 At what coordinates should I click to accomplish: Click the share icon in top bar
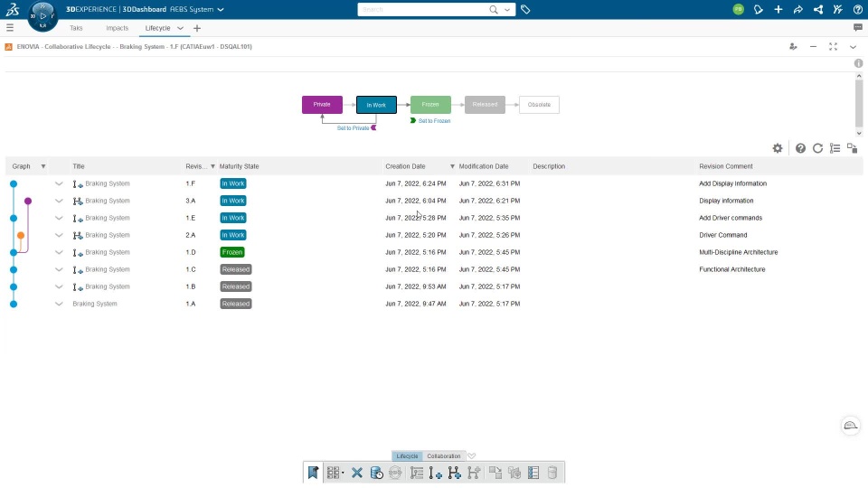click(797, 9)
